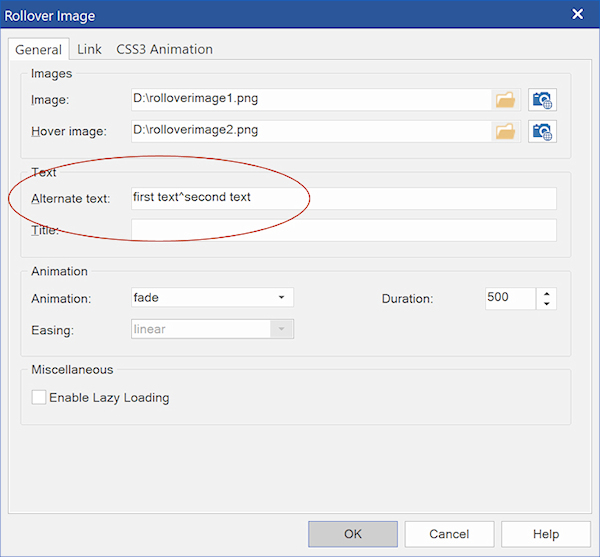600x557 pixels.
Task: Open stock photo picker for Image
Action: click(542, 99)
